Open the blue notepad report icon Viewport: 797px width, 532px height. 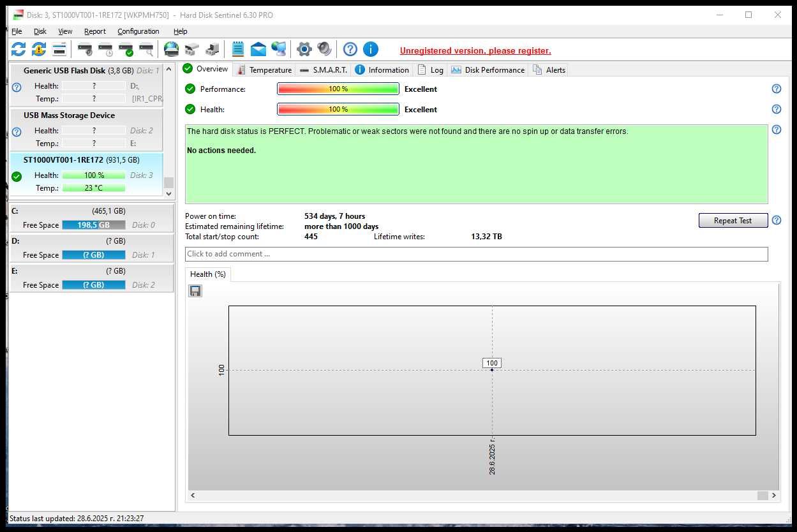pyautogui.click(x=238, y=48)
